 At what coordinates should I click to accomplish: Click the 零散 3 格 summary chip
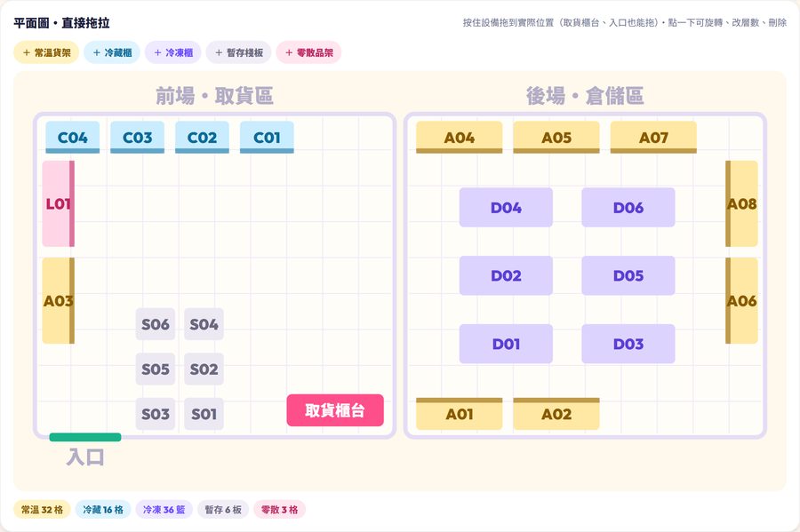tap(280, 510)
